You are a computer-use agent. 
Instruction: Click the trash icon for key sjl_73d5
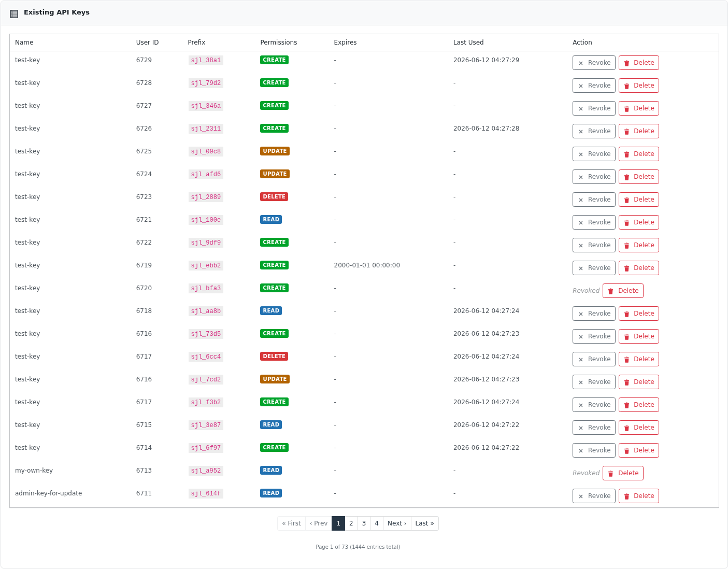[626, 337]
